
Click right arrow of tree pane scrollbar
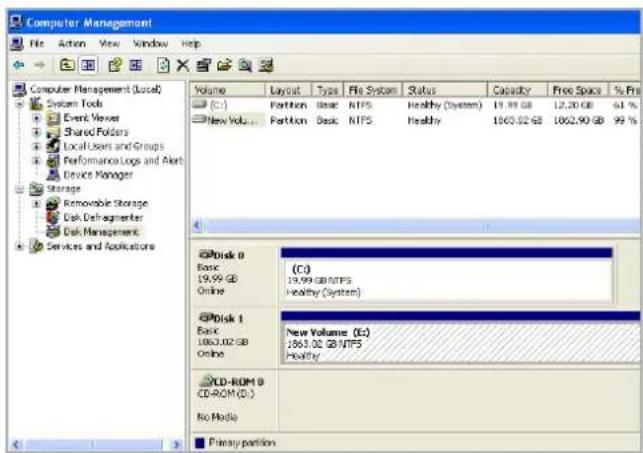click(x=177, y=444)
